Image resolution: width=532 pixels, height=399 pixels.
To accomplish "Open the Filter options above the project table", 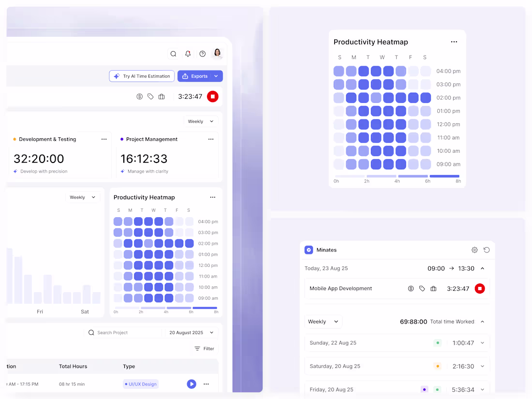I will pyautogui.click(x=204, y=348).
